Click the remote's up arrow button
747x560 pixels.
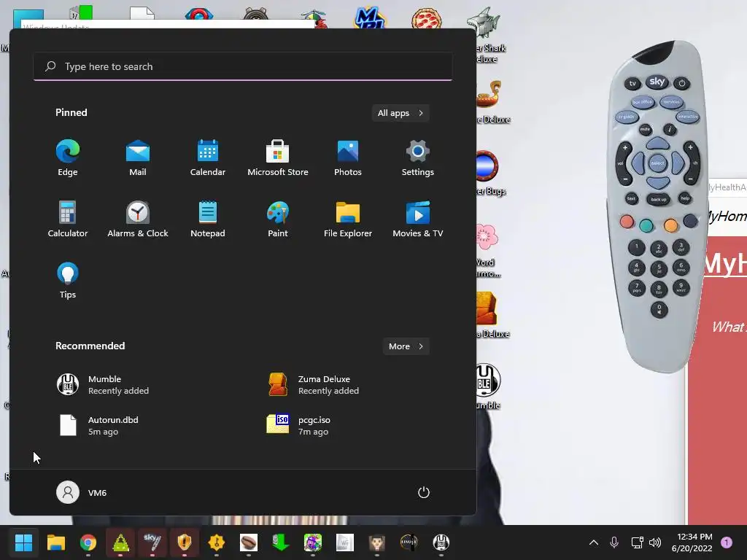pos(658,143)
